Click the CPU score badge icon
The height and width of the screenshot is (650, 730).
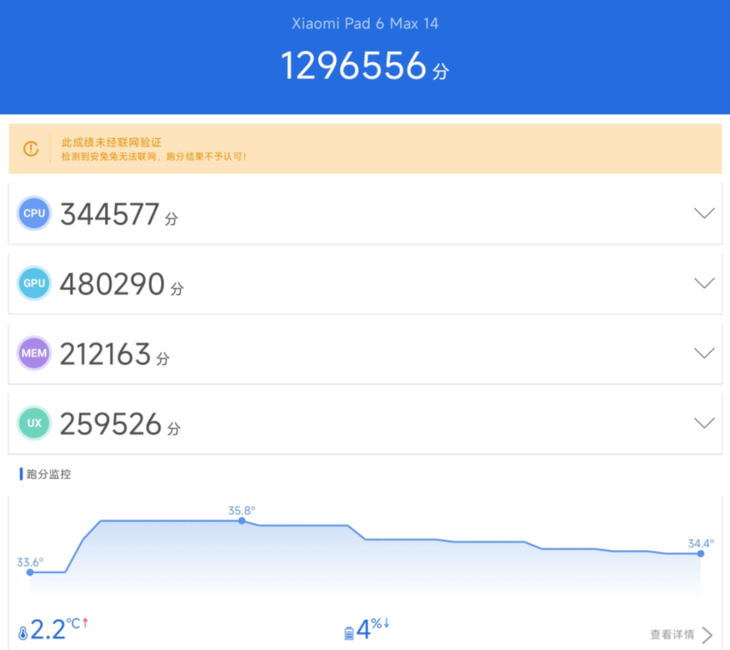pyautogui.click(x=34, y=213)
